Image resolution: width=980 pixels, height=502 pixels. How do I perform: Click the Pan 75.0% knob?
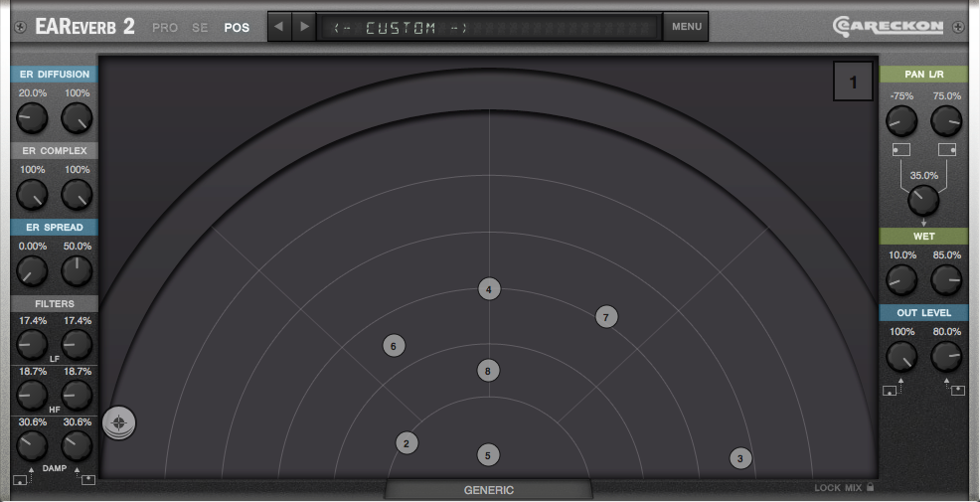[x=946, y=121]
